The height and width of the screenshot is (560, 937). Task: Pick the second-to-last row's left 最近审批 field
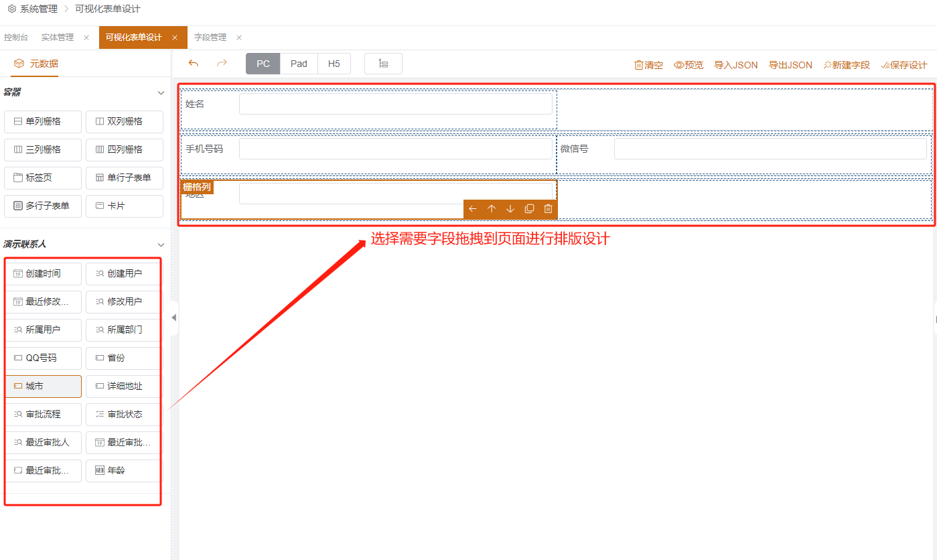(43, 442)
